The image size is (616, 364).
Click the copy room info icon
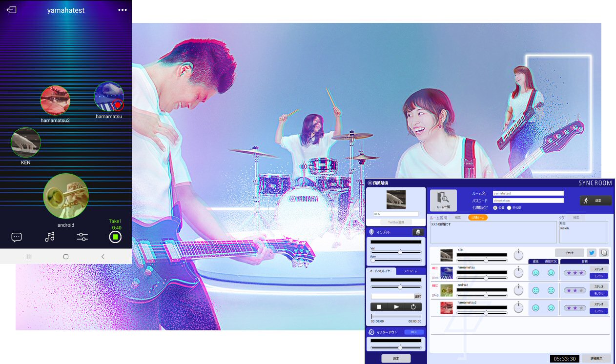pos(604,253)
